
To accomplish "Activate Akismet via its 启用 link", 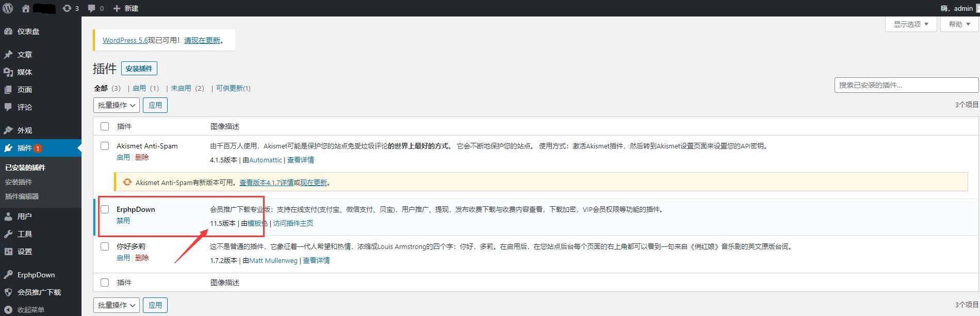I will coord(123,157).
